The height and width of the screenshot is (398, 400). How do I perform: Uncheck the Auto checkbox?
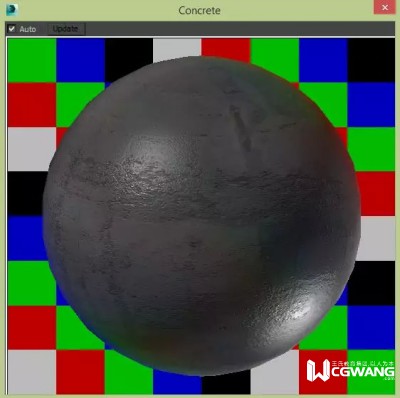12,29
